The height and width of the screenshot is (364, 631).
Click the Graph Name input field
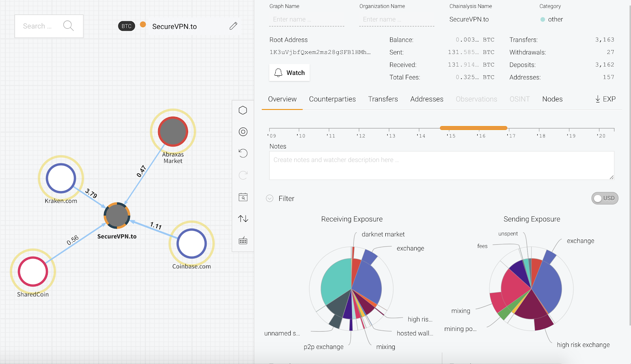[x=306, y=20]
